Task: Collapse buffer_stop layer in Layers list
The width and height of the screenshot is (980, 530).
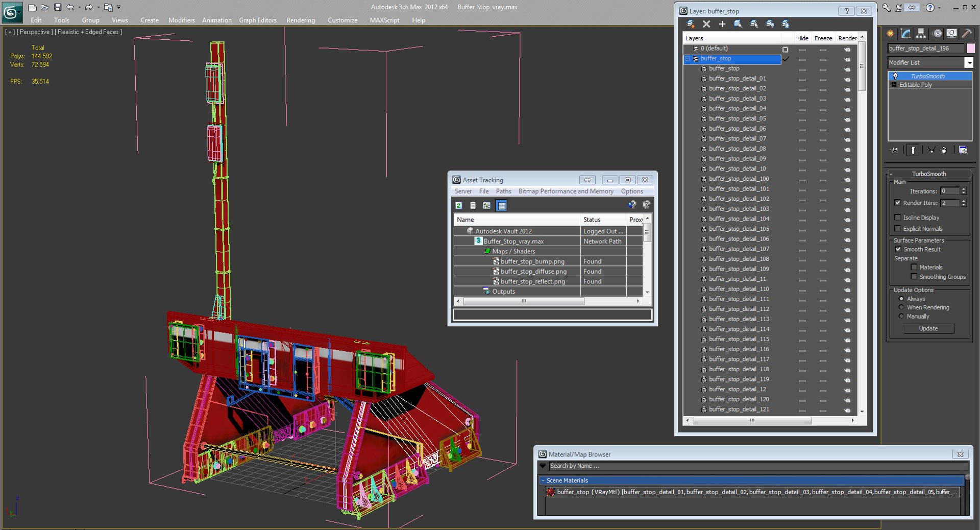Action: click(x=688, y=59)
